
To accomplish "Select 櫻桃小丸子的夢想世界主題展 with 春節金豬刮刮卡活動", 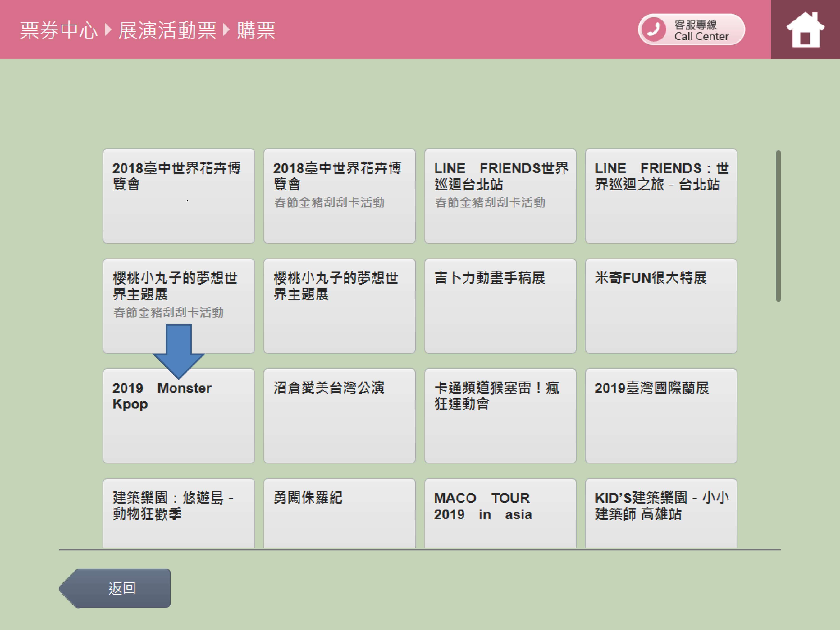I will (179, 306).
